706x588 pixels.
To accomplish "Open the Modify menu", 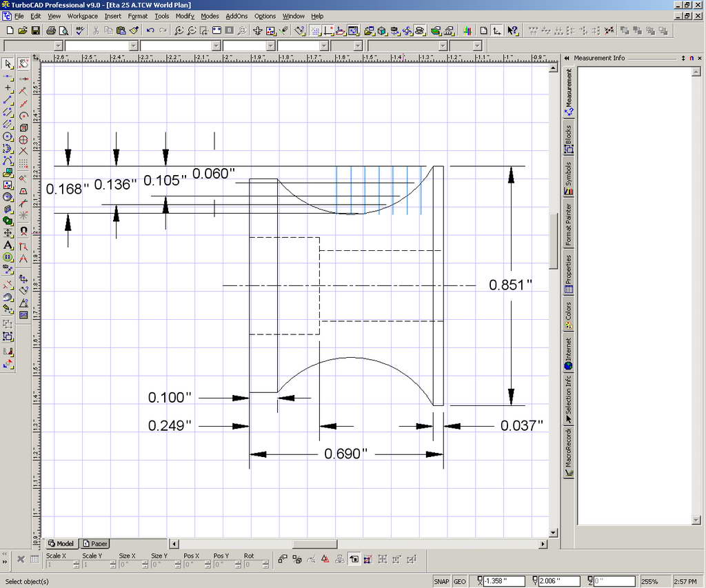I will (x=184, y=16).
